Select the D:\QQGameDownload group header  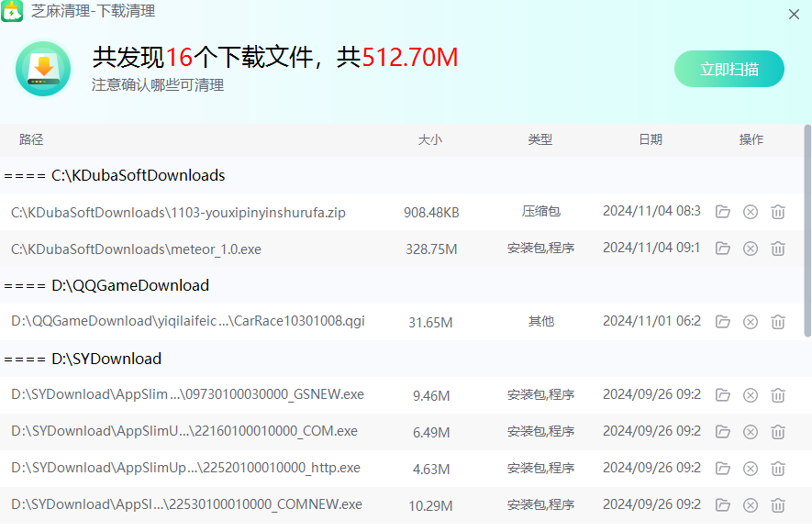tap(106, 285)
